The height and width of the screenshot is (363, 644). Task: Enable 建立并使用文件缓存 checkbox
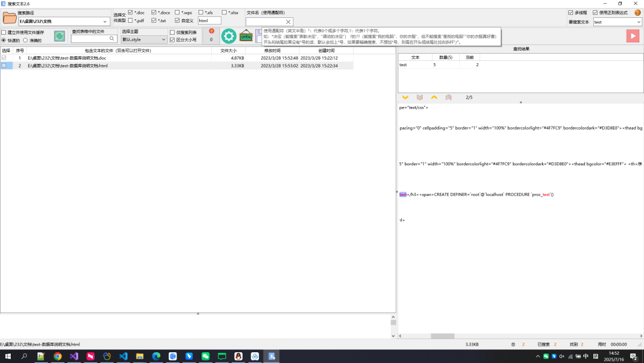[x=4, y=32]
